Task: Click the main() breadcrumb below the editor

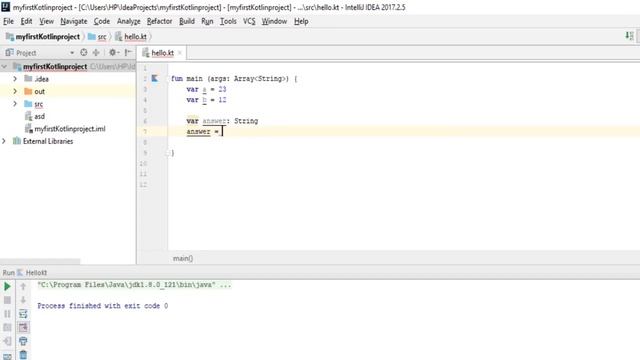Action: point(183,258)
